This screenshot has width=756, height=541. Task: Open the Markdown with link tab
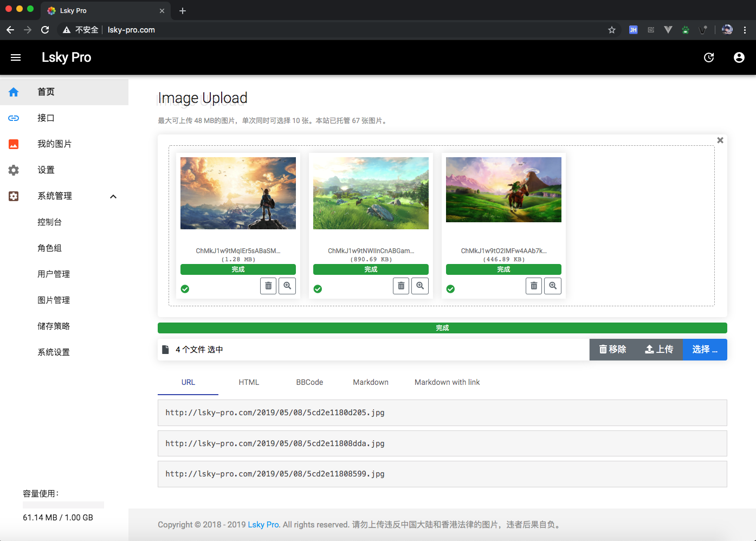coord(447,382)
